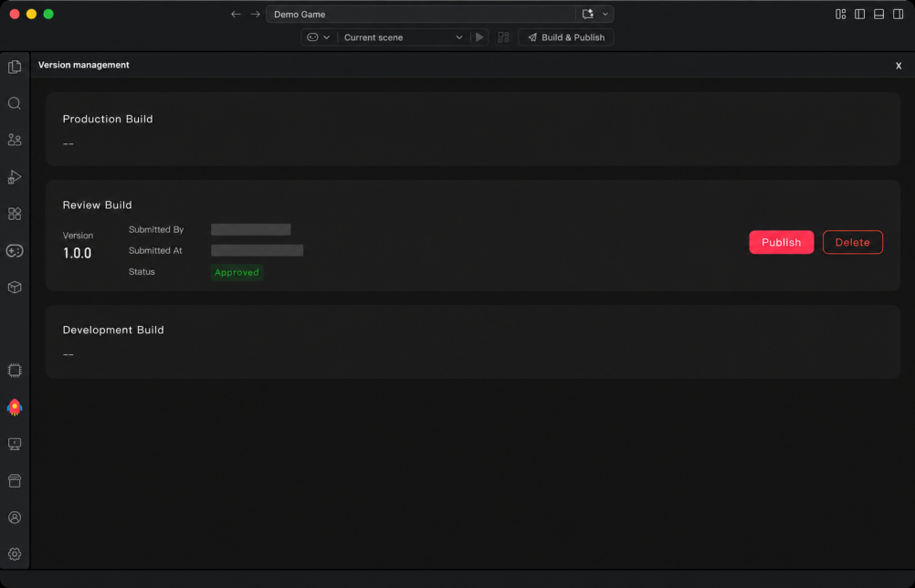Open the controller device dropdown in toolbar
Image resolution: width=915 pixels, height=588 pixels.
click(x=319, y=37)
